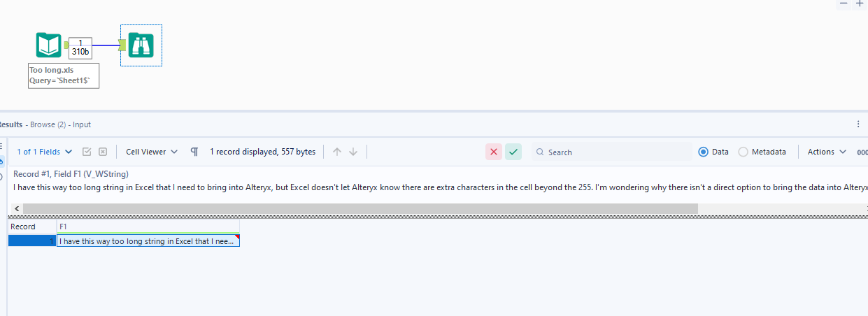Click the select all fields icon
Viewport: 868px width, 316px height.
pos(87,152)
